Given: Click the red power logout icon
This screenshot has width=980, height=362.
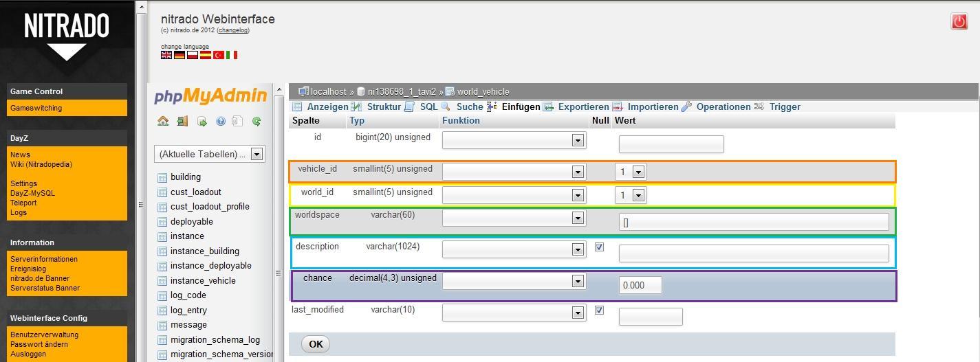Looking at the screenshot, I should coord(959,21).
